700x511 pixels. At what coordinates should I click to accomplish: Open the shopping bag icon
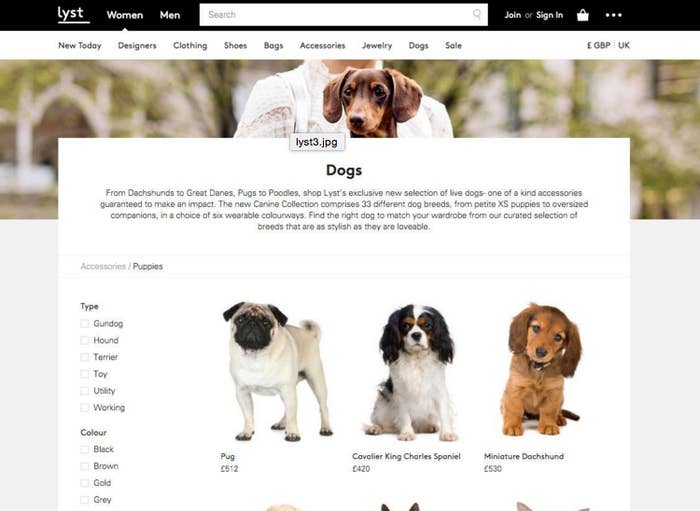[x=583, y=15]
